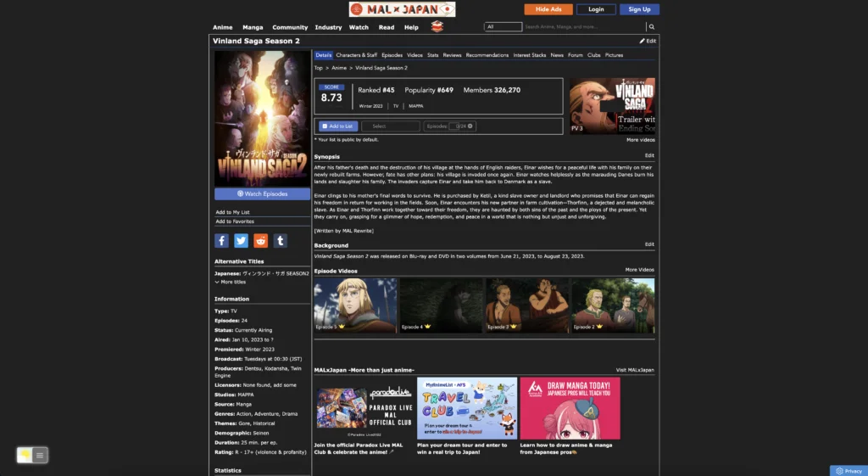
Task: Switch to the Stats tab
Action: 433,55
